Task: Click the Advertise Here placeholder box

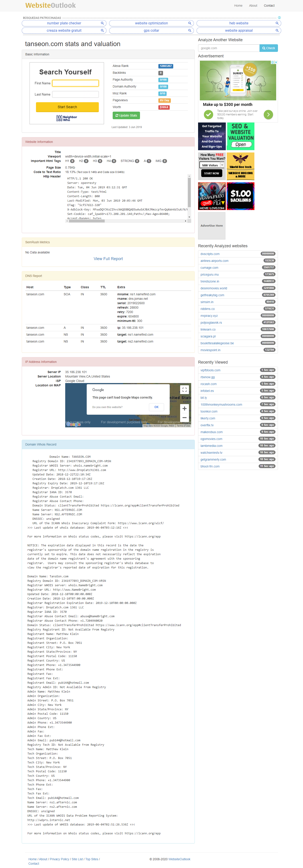Action: click(212, 226)
